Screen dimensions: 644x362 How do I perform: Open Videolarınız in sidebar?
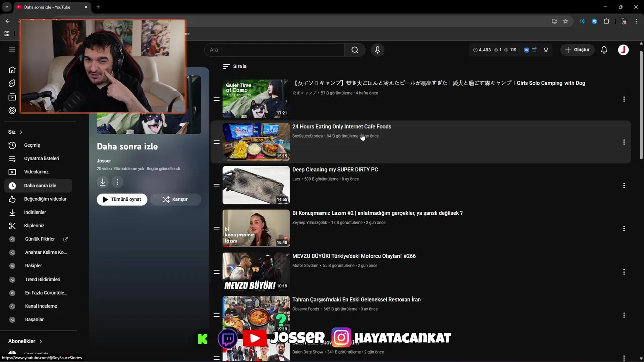(x=38, y=172)
